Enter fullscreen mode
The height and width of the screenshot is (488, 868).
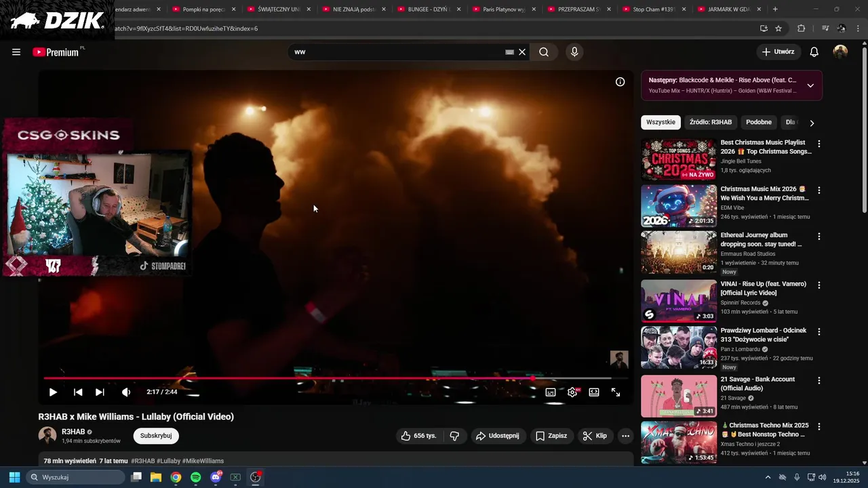coord(616,392)
